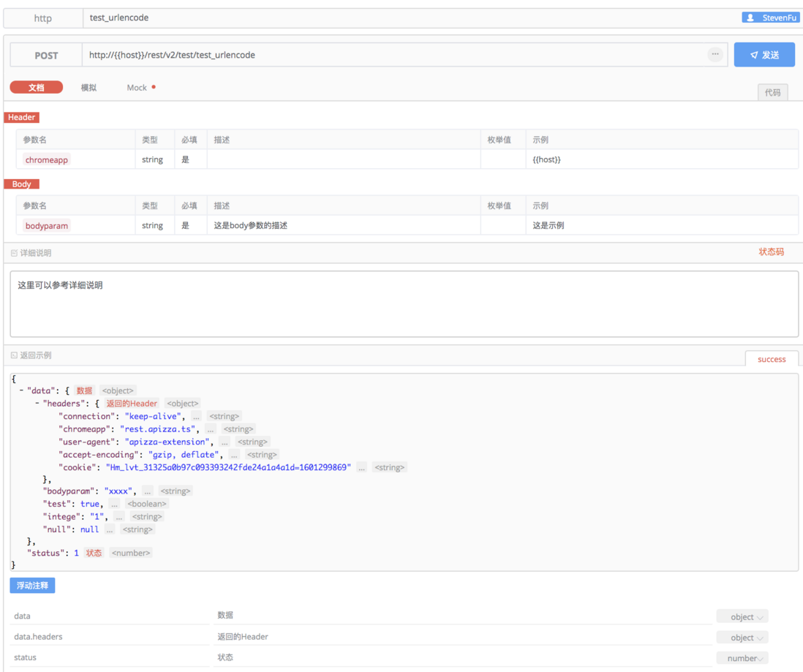Send the request with 发送 button

point(764,55)
